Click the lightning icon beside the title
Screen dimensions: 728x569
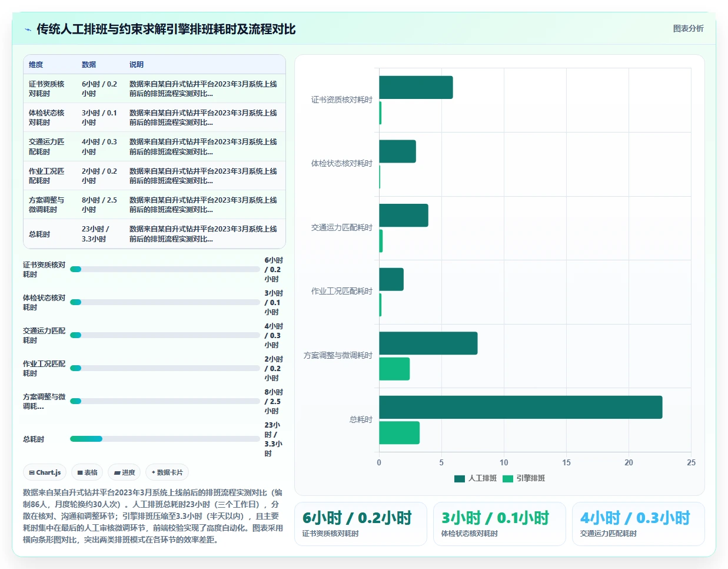pyautogui.click(x=28, y=29)
